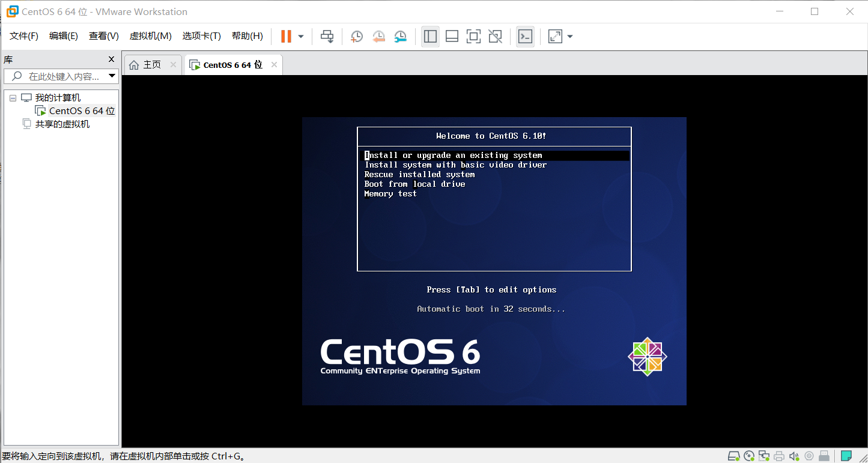This screenshot has height=463, width=868.
Task: Click the shared VMs icon beside 共享的虚拟机
Action: point(26,124)
